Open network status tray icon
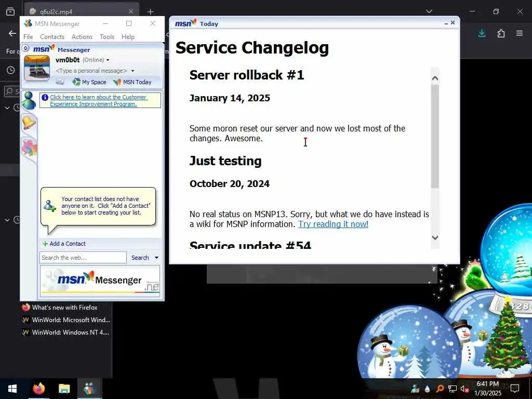The height and width of the screenshot is (399, 532). tap(453, 389)
